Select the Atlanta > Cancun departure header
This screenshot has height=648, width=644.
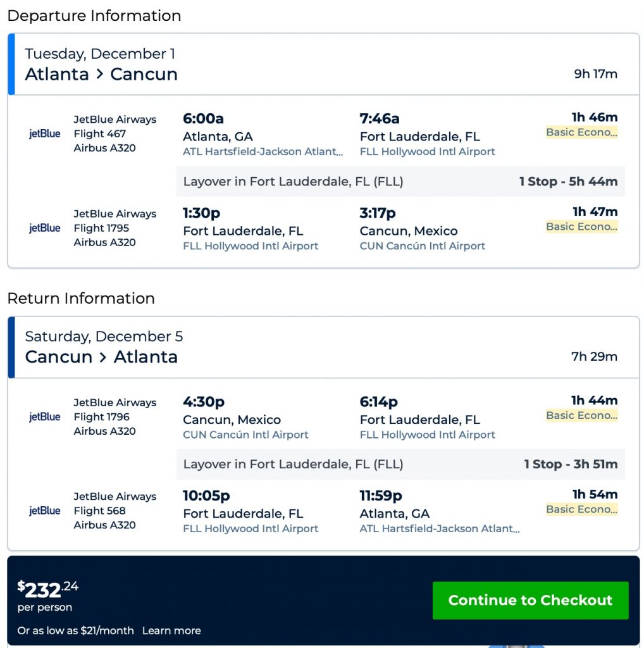click(101, 74)
